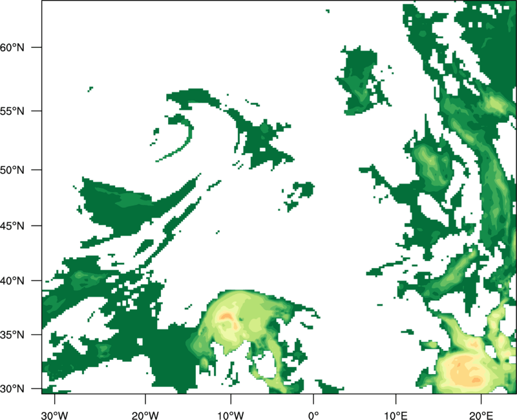Click the 60°N latitude label
Screen dimensions: 517x420
[12, 47]
